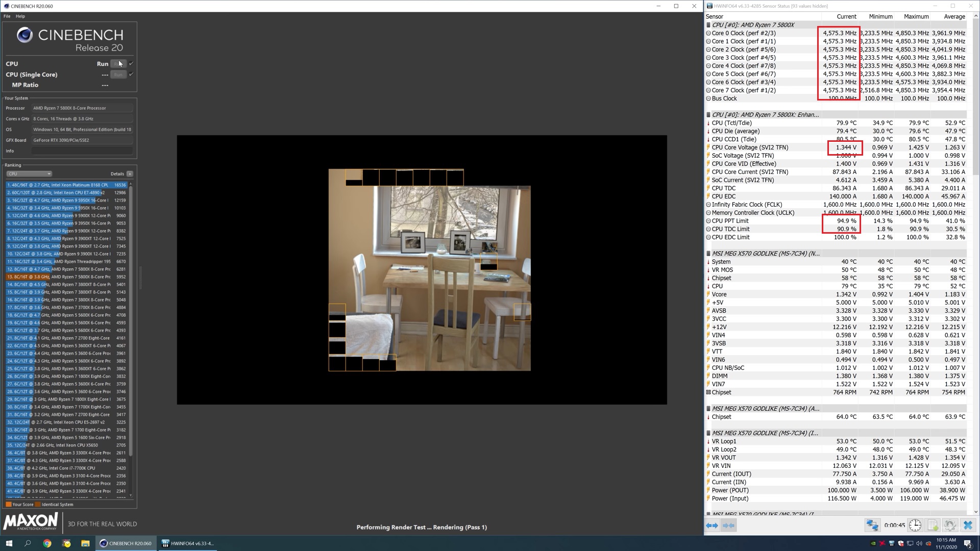Click Minimum column header
The image size is (980, 551).
(x=880, y=17)
